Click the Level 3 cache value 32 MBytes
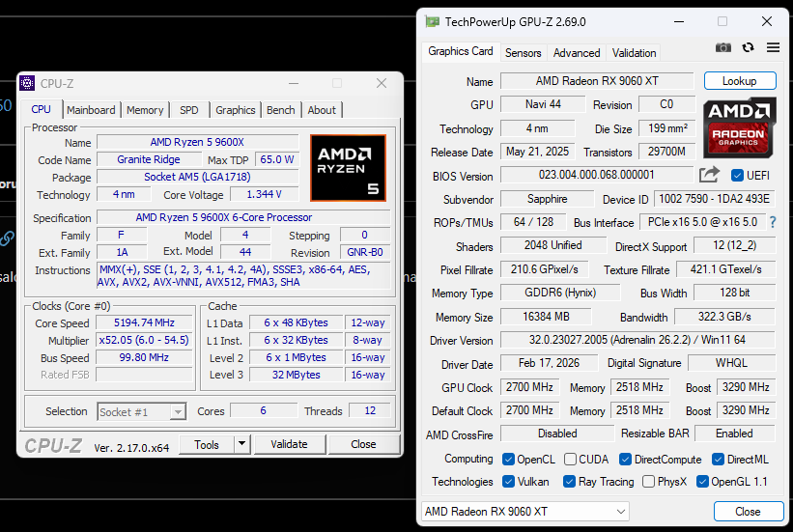 [x=296, y=375]
